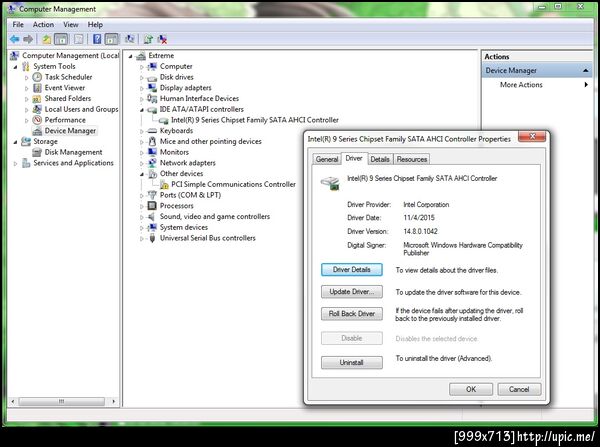Go back using the blue arrow
The height and width of the screenshot is (447, 600).
[x=15, y=39]
